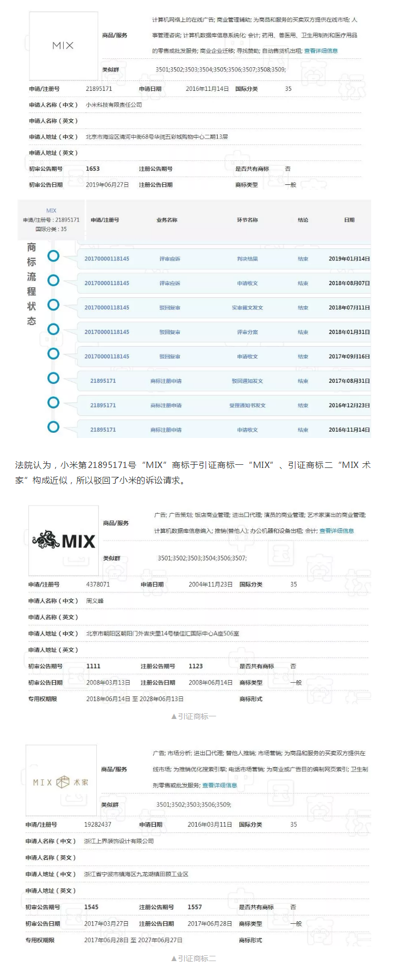Click 专用权期限 2018年06月14日 至 2028年06月13日
Image resolution: width=398 pixels, height=980 pixels.
coord(135,699)
